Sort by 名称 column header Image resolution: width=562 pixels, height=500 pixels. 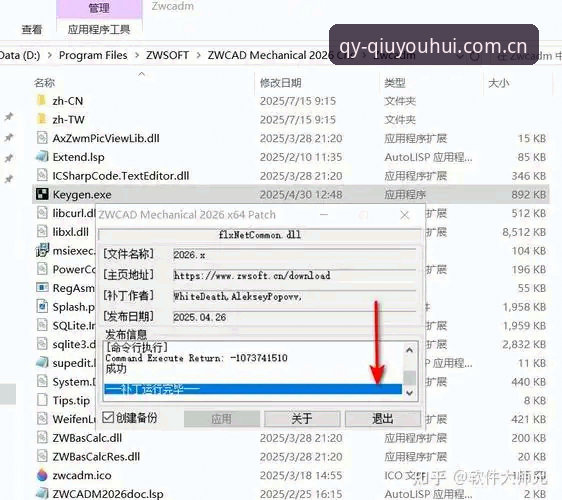point(44,83)
